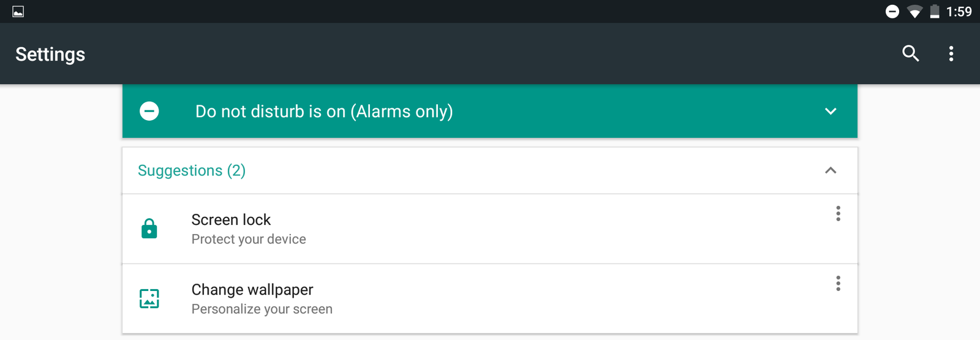
Task: Click the Change wallpaper picture icon
Action: pyautogui.click(x=149, y=298)
